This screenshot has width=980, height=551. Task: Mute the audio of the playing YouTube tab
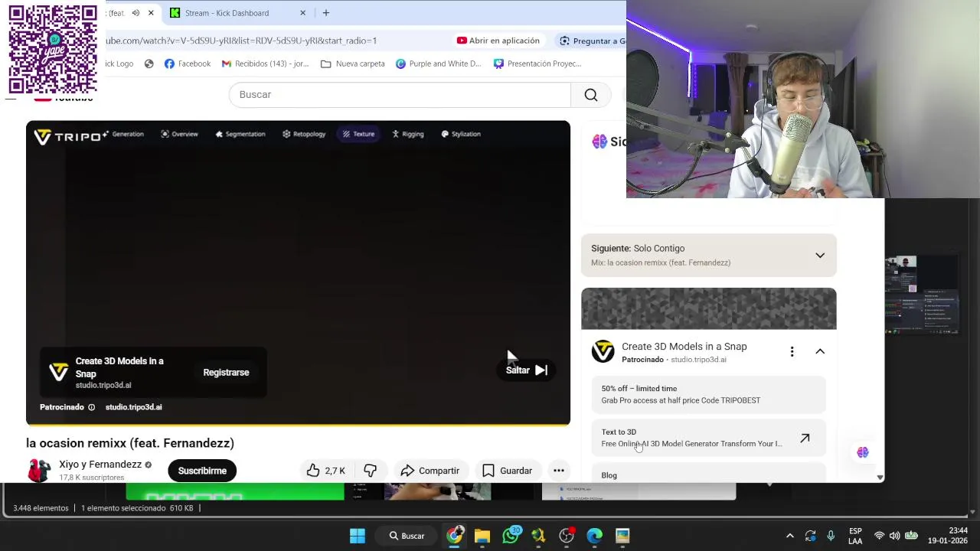coord(136,13)
